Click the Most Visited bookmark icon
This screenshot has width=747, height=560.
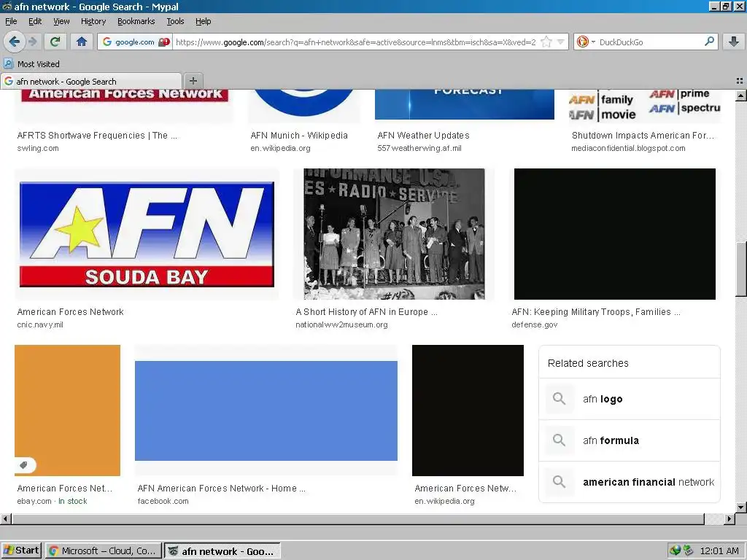click(9, 64)
